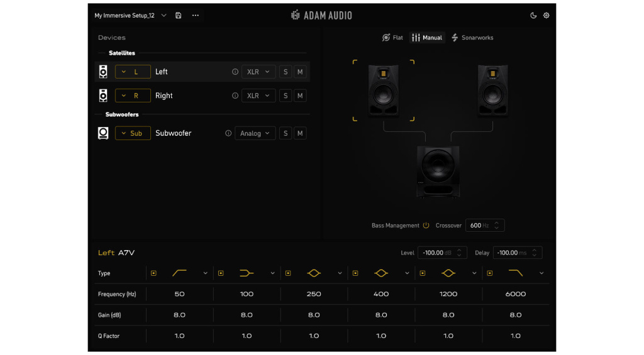Mute the Subwoofer
644x355 pixels.
(300, 133)
